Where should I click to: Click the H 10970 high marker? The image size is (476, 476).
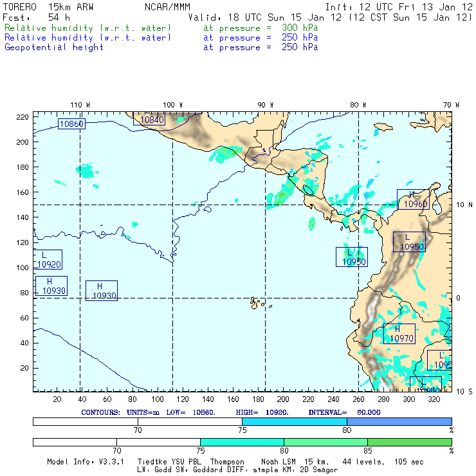coord(399,334)
